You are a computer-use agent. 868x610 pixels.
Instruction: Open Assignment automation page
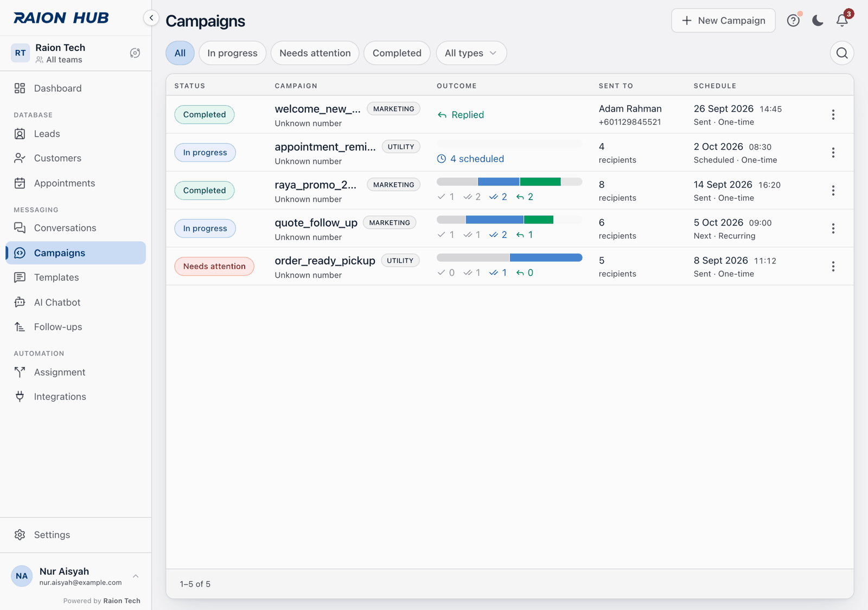coord(75,373)
